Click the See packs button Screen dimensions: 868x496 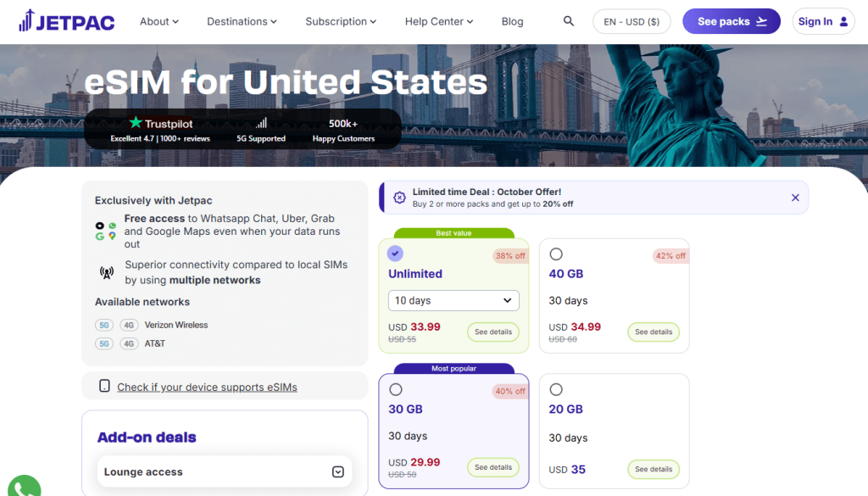click(732, 21)
